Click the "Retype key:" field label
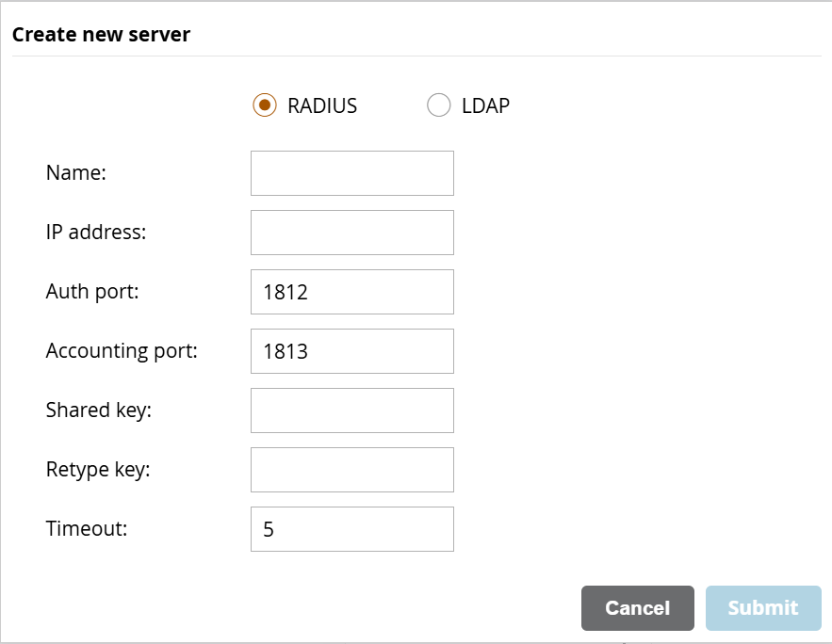The width and height of the screenshot is (832, 644). point(98,470)
